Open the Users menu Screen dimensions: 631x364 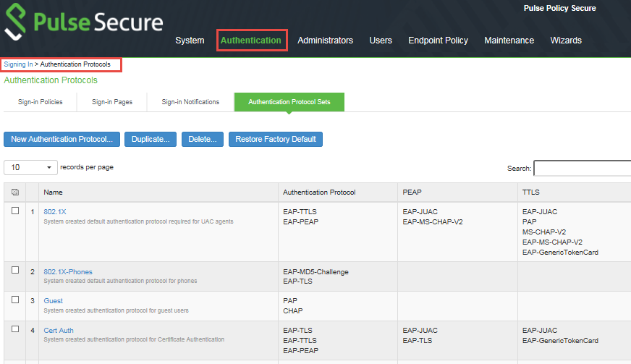click(381, 41)
